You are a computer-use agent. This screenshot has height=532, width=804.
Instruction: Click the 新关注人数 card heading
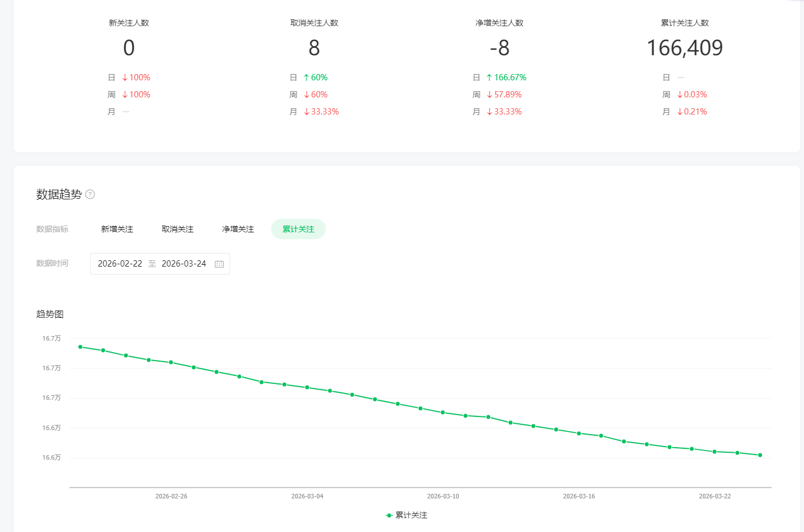click(x=129, y=23)
